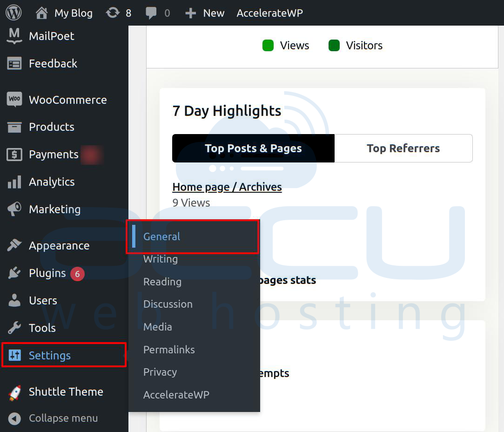Open the MailPoet menu label
The height and width of the screenshot is (432, 504).
52,36
